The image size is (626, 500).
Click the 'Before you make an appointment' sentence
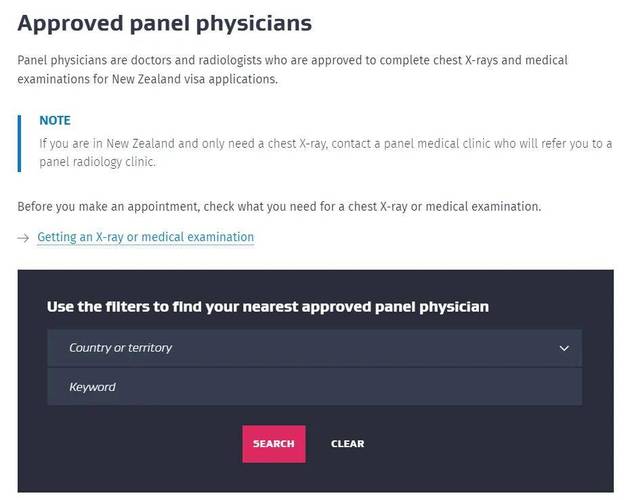pos(279,207)
